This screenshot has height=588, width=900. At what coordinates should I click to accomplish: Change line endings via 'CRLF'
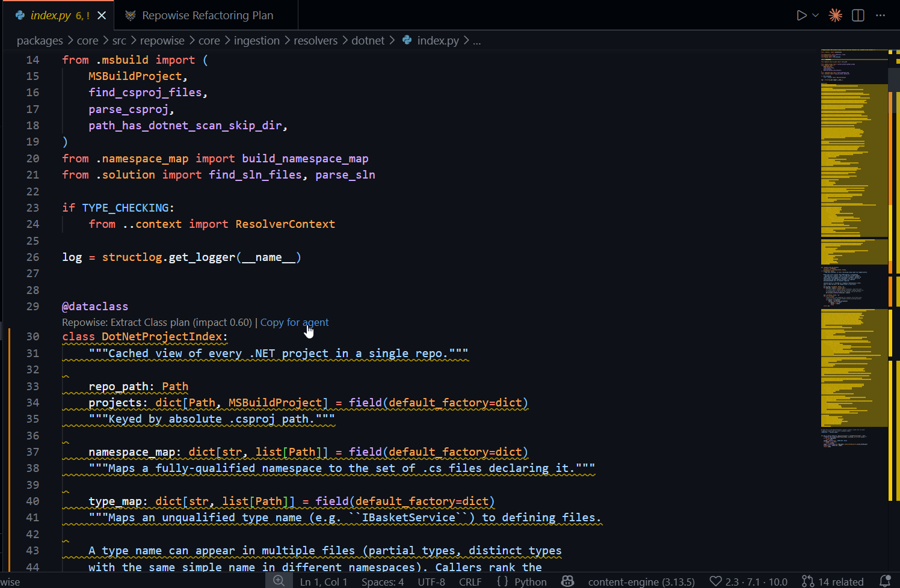(x=470, y=581)
